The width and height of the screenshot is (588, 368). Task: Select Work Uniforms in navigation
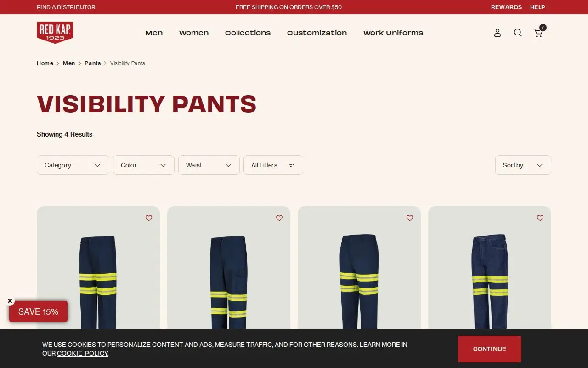pos(393,33)
